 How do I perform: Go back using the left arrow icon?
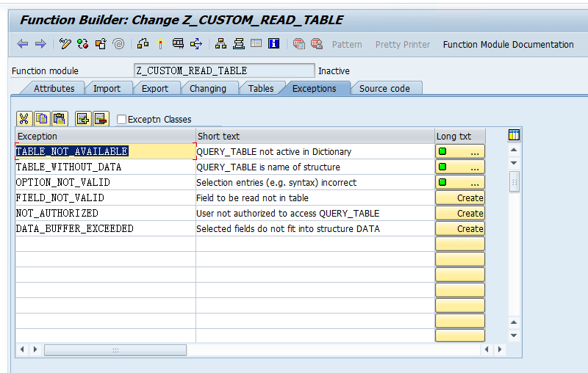coord(23,44)
